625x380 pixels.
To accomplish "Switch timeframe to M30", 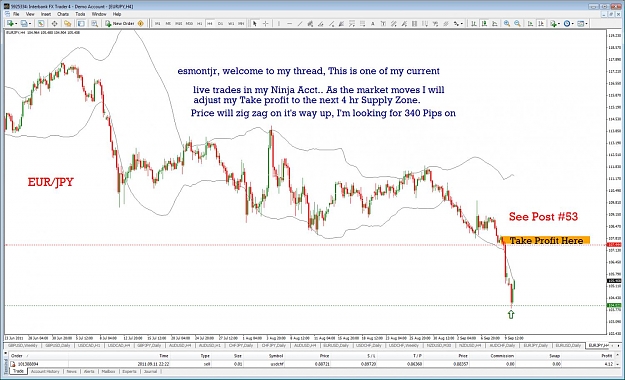I will point(189,24).
